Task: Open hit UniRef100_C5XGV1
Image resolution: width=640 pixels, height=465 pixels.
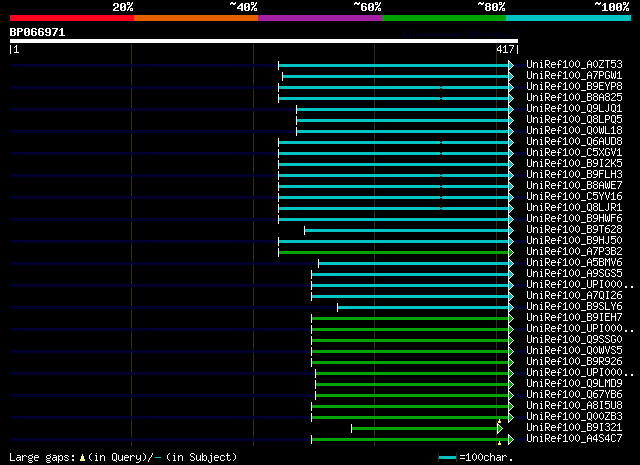Action: point(574,153)
